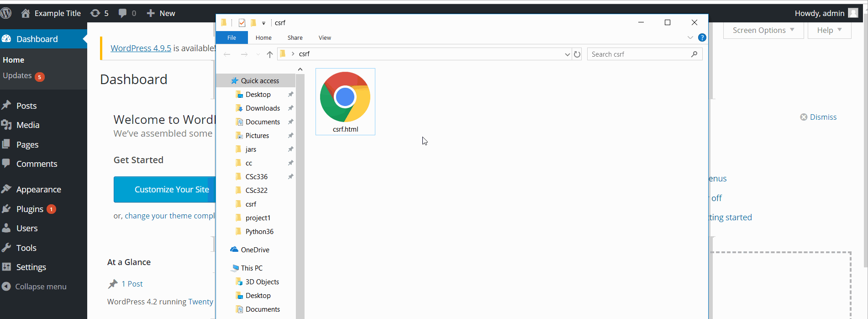Open recent locations dropdown beside Forward arrow

[258, 54]
